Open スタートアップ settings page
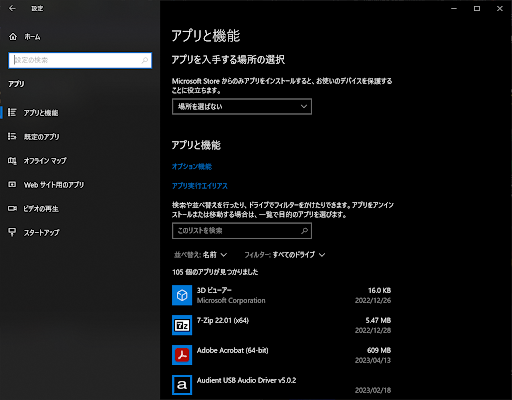The height and width of the screenshot is (400, 512). 41,233
